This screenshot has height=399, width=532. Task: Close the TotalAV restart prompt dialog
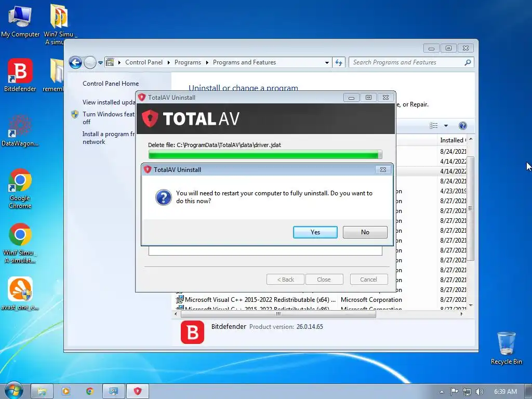point(383,170)
